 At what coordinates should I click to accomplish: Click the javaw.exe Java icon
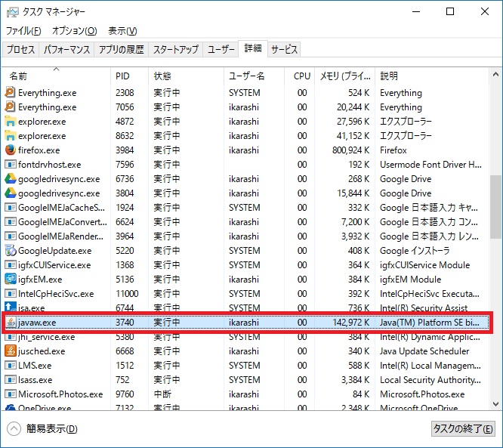tap(11, 322)
